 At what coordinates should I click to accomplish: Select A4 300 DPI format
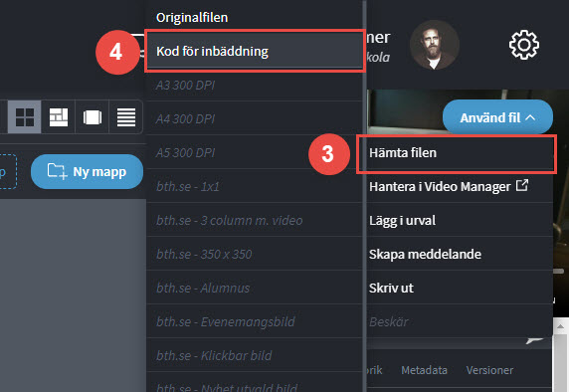255,118
